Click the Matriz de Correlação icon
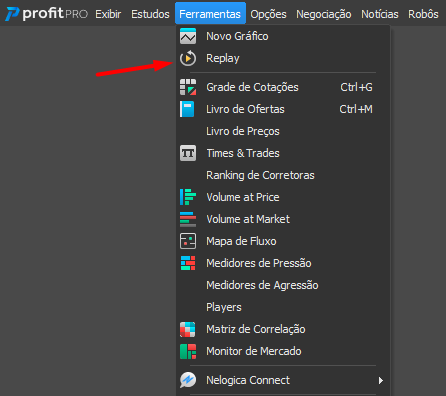The width and height of the screenshot is (446, 396). [188, 329]
